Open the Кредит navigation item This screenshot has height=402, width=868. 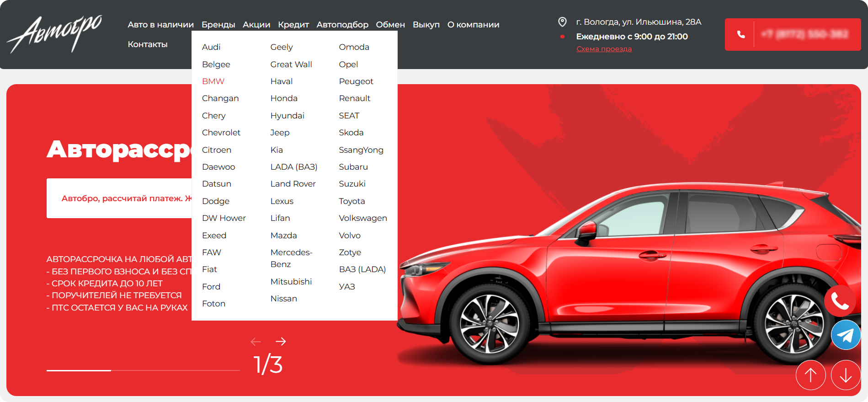293,25
